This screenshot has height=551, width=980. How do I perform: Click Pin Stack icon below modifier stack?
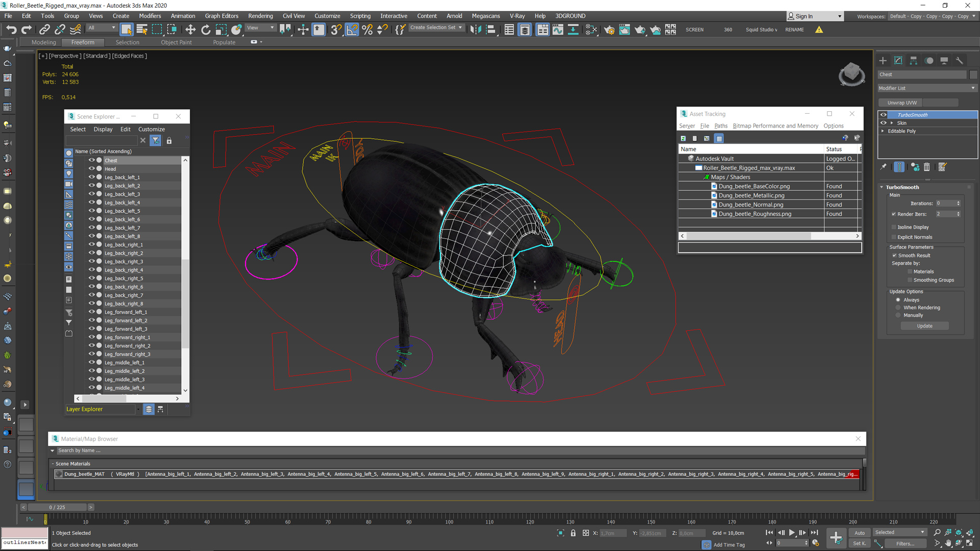click(x=884, y=167)
